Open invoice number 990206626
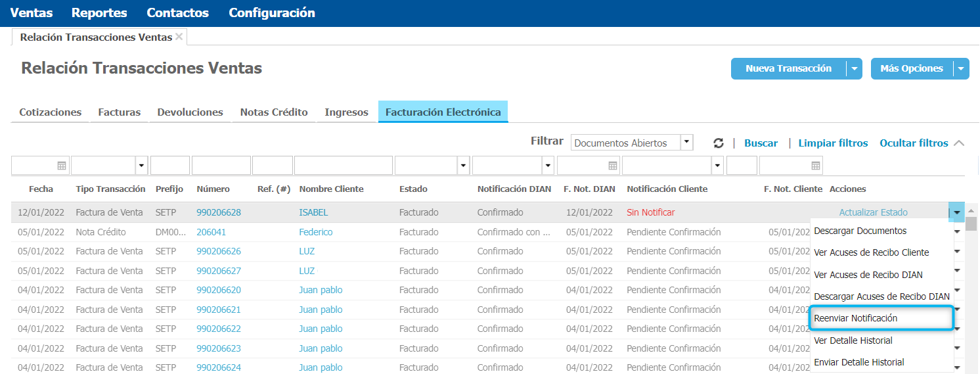The image size is (980, 374). click(x=219, y=251)
